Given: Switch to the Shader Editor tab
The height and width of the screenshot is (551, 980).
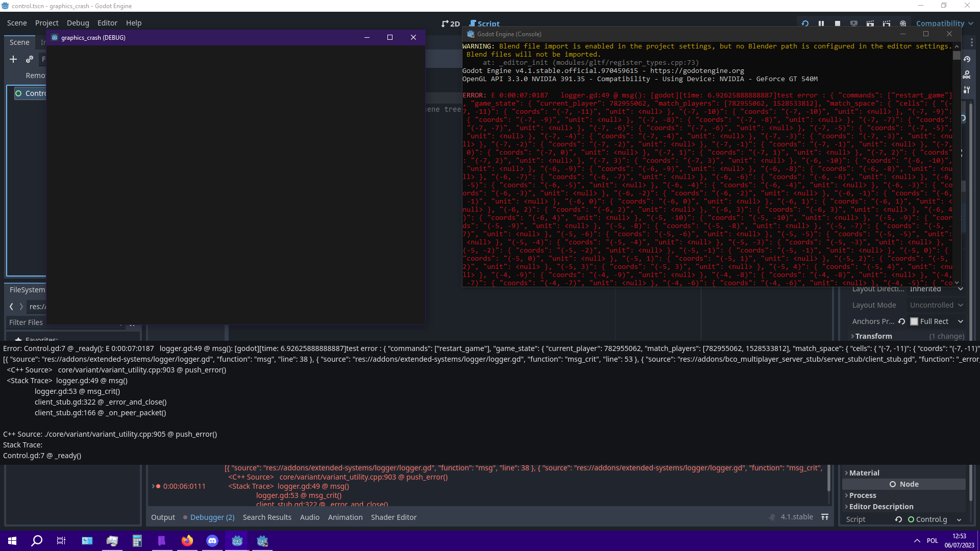Looking at the screenshot, I should [394, 517].
